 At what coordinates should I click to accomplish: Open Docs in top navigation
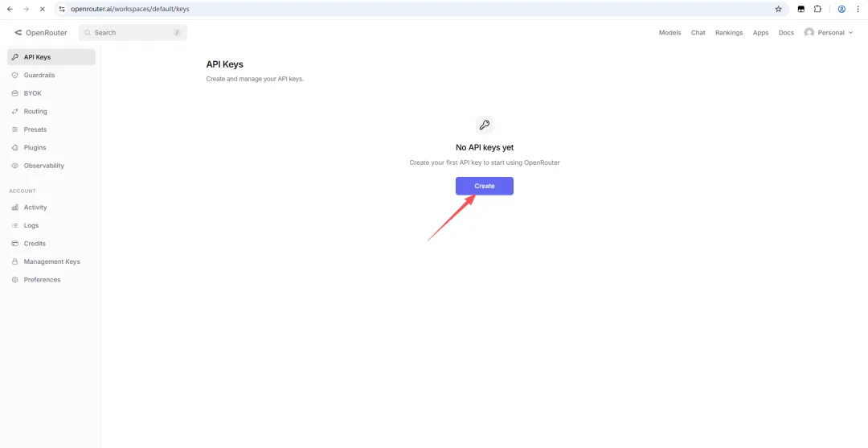click(786, 33)
